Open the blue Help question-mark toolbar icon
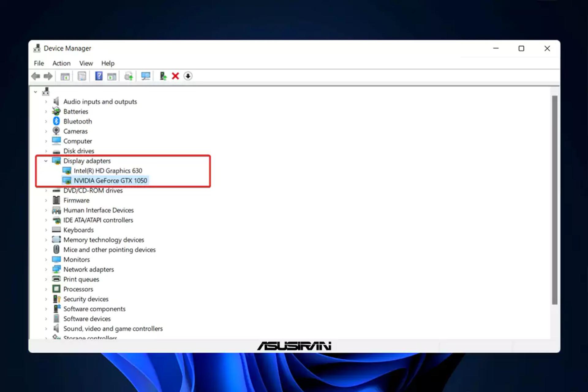 (99, 76)
